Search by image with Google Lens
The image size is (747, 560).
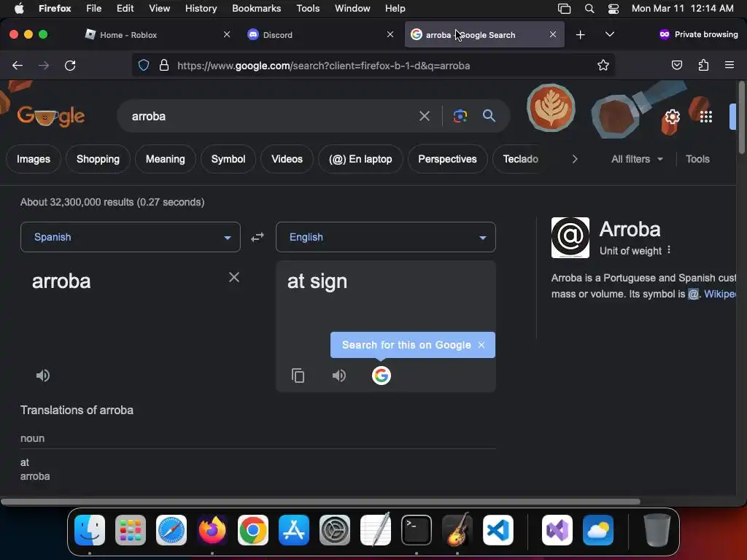pyautogui.click(x=460, y=116)
